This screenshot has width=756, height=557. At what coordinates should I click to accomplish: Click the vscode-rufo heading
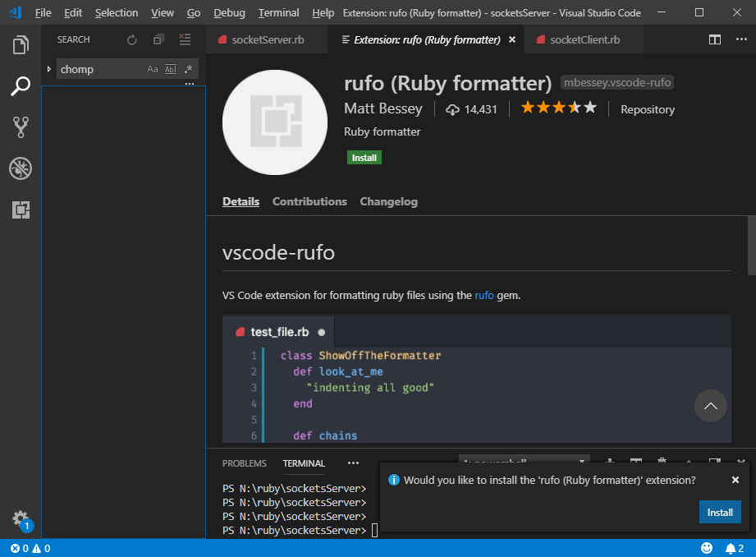click(278, 252)
